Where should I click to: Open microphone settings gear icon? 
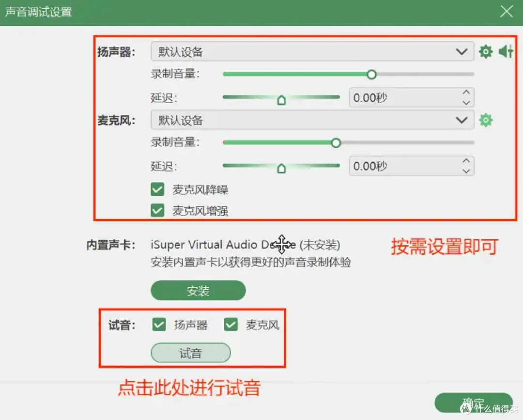[x=486, y=120]
